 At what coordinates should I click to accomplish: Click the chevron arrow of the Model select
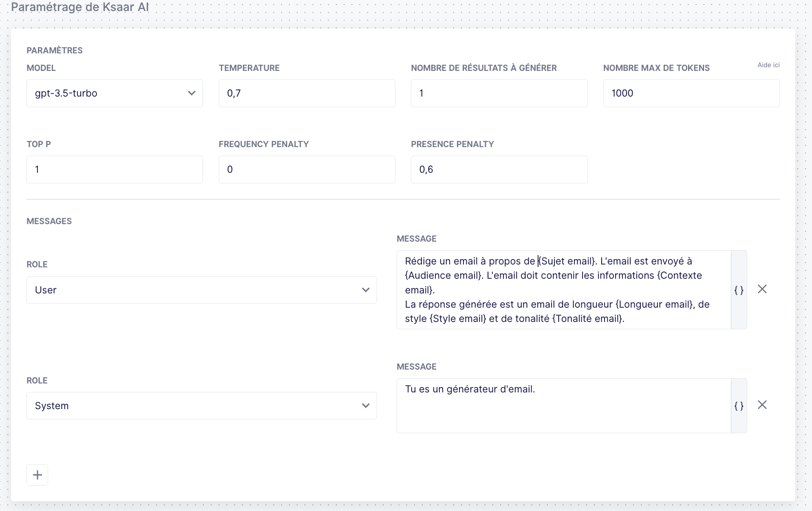tap(192, 93)
